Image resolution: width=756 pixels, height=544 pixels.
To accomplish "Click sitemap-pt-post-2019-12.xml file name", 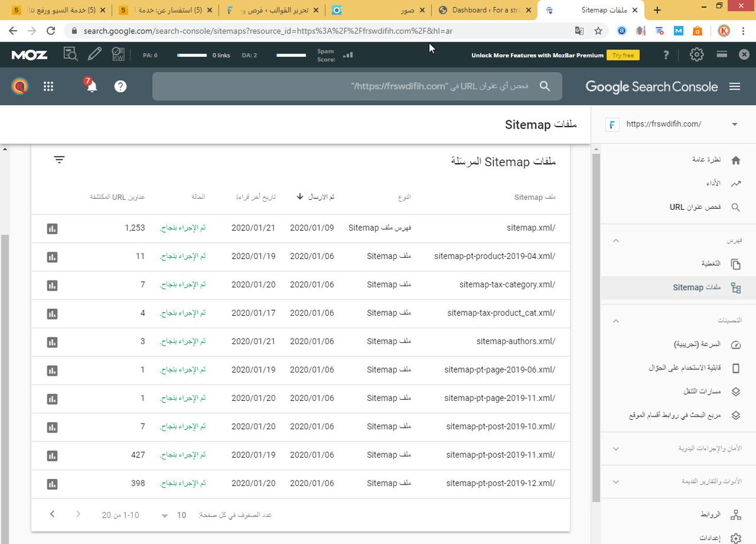I will coord(501,483).
